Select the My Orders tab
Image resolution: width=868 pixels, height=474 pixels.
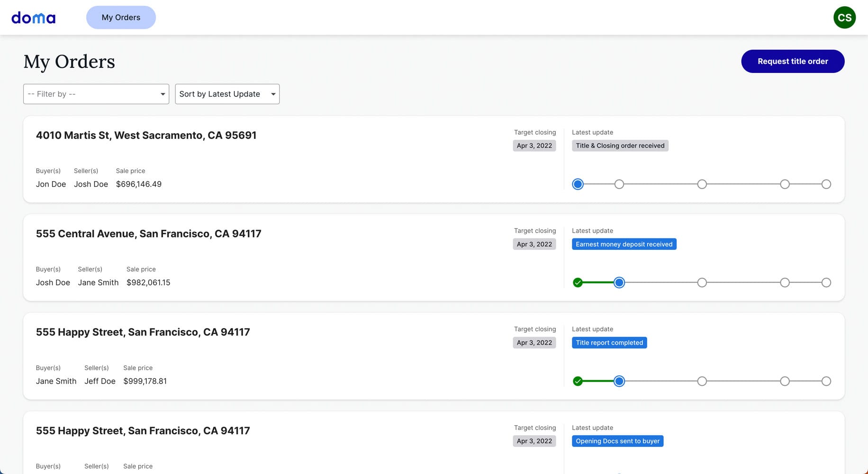[x=121, y=18]
